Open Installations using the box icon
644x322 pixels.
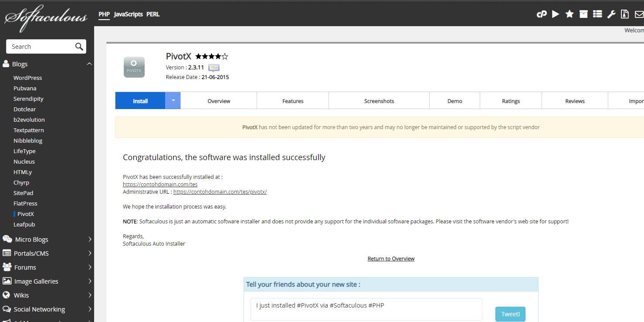click(583, 14)
